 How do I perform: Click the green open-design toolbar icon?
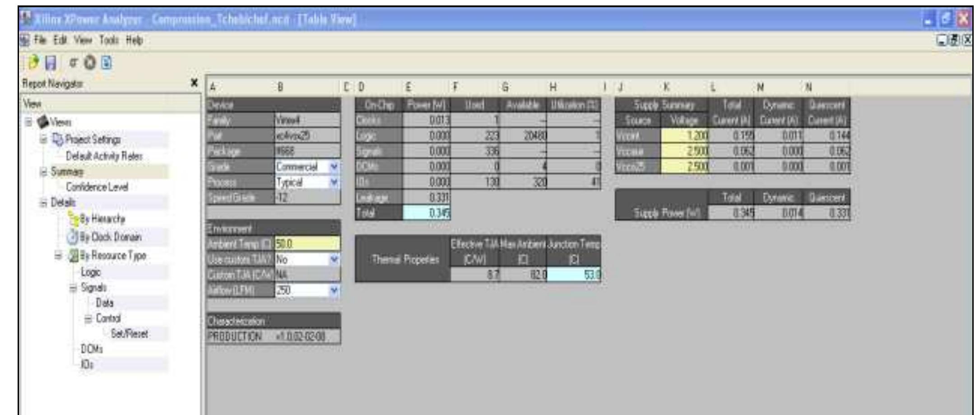(x=34, y=63)
